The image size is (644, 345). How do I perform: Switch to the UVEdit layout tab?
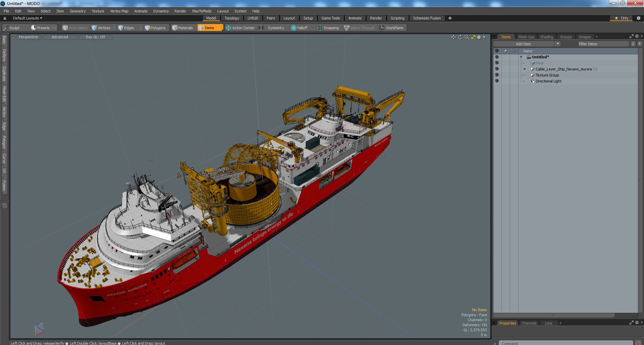(253, 18)
